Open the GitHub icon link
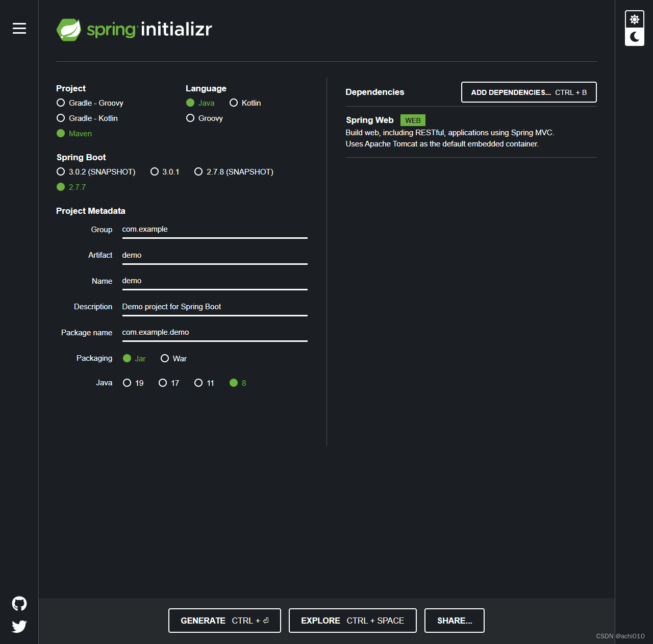 coord(19,604)
